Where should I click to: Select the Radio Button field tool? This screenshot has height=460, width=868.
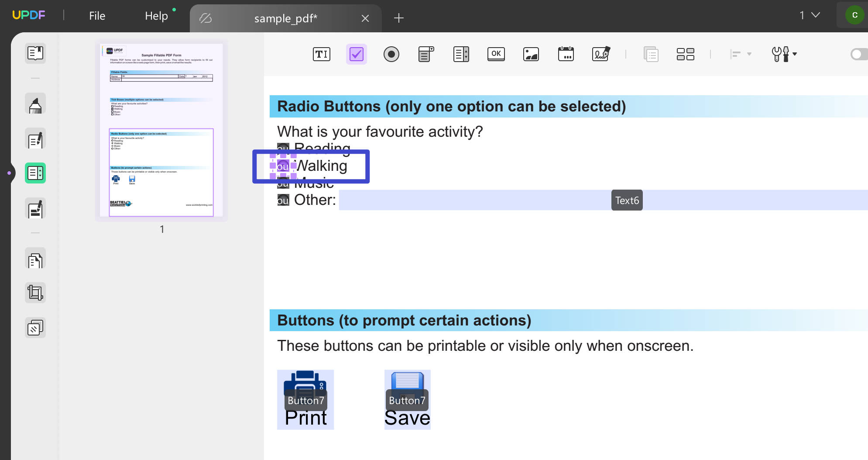391,54
